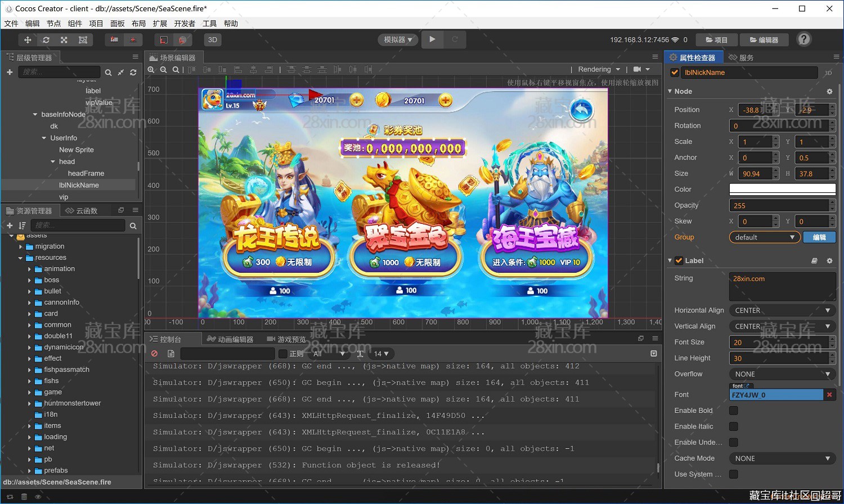
Task: Check Use System Font
Action: point(734,475)
